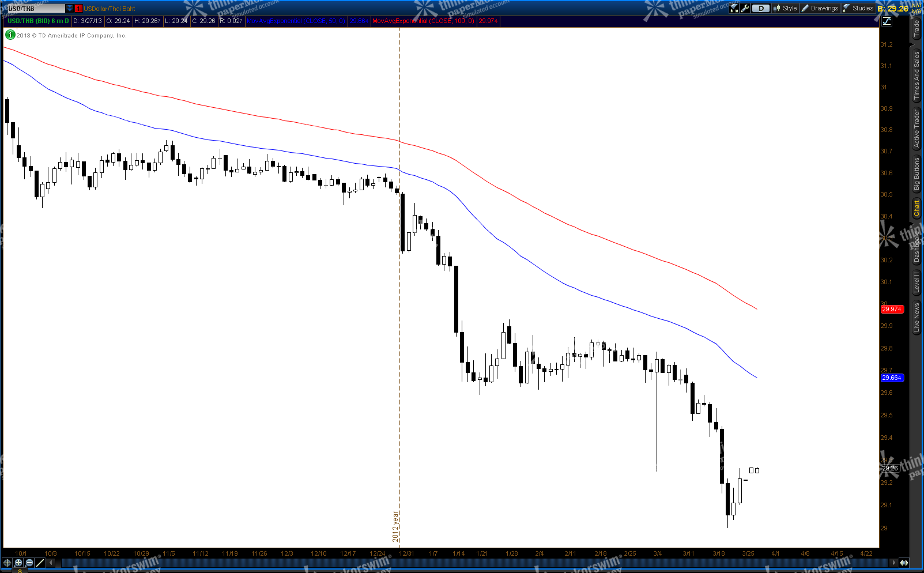This screenshot has height=573, width=924.
Task: Click the 12/31 date label on time axis
Action: (x=406, y=553)
